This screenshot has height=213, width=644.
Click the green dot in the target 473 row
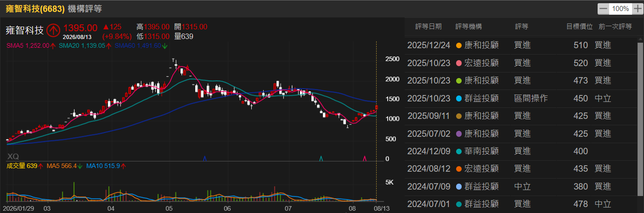tap(458, 81)
